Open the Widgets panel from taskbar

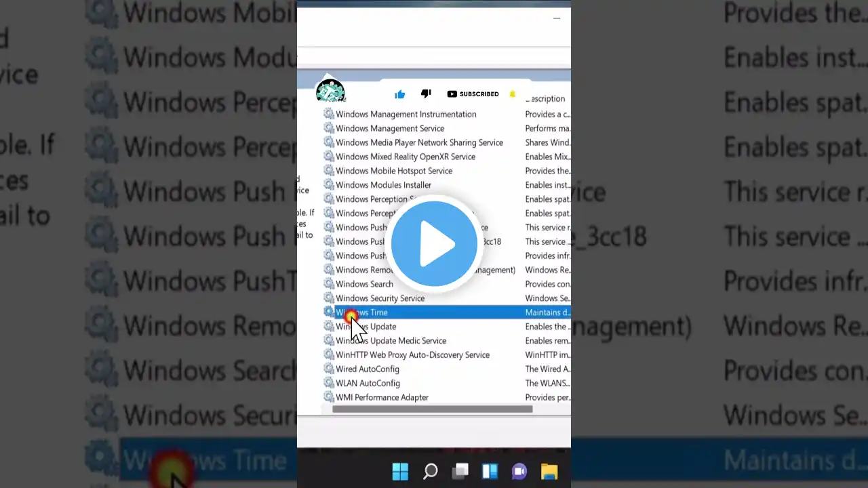[490, 471]
